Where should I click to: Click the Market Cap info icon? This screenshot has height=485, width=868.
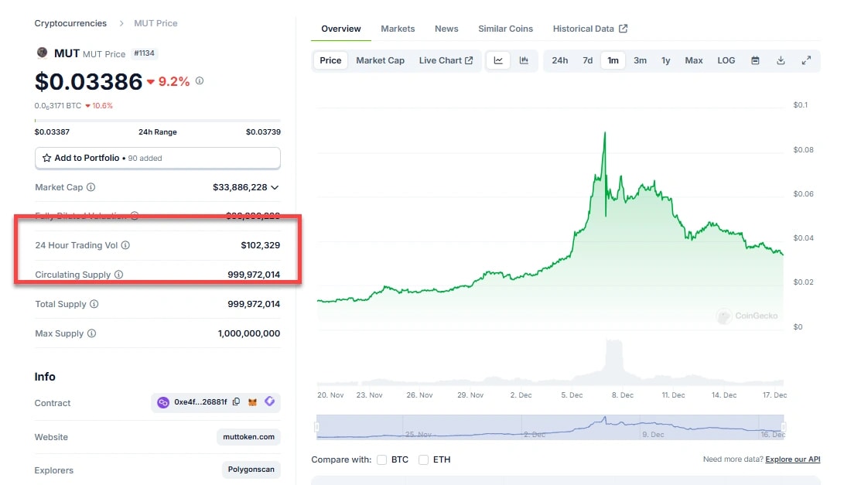click(x=91, y=187)
